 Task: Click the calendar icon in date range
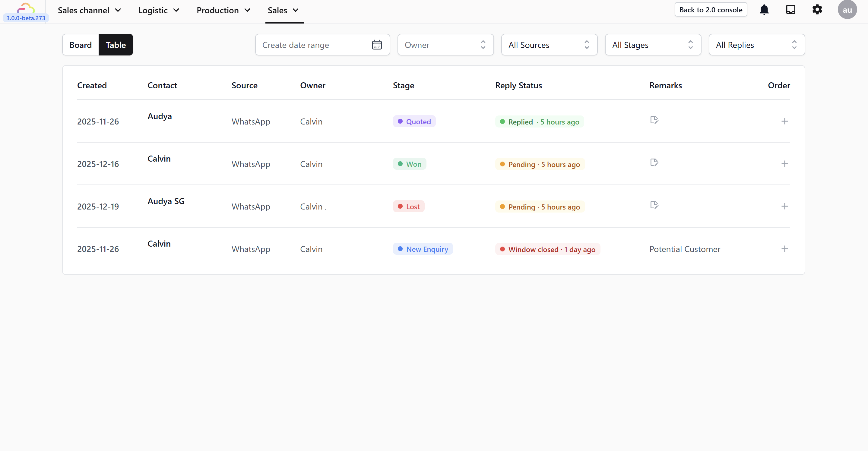(377, 45)
